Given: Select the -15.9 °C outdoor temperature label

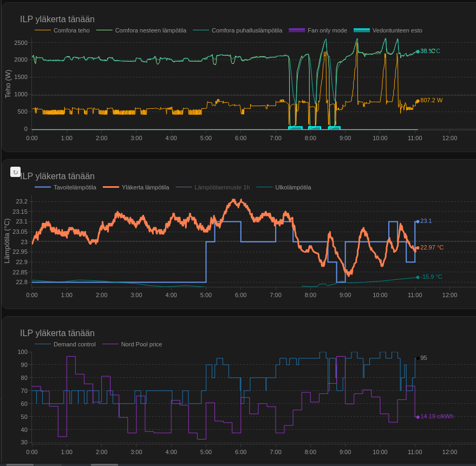Looking at the screenshot, I should 431,277.
